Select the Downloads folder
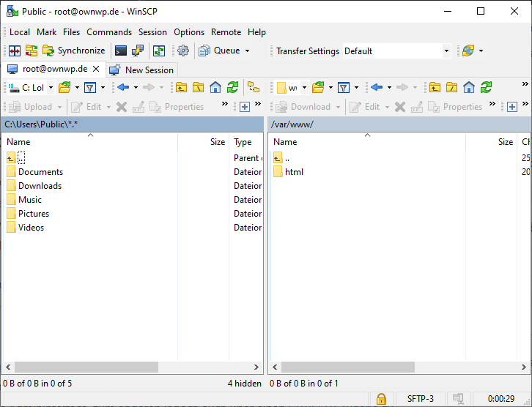 (x=34, y=186)
